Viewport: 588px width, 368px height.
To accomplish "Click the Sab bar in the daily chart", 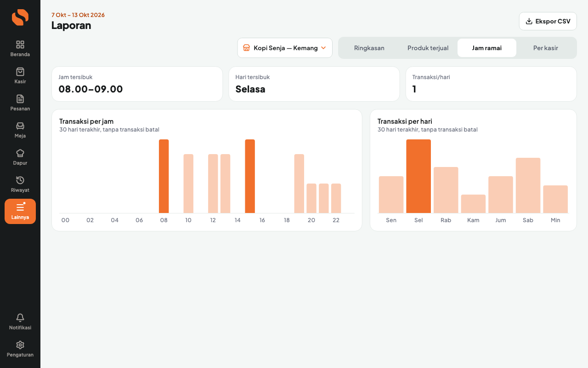I will click(528, 185).
